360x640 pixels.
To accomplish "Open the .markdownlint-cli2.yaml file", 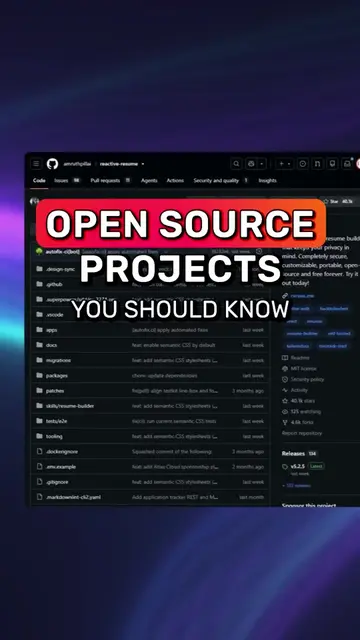I will (73, 497).
